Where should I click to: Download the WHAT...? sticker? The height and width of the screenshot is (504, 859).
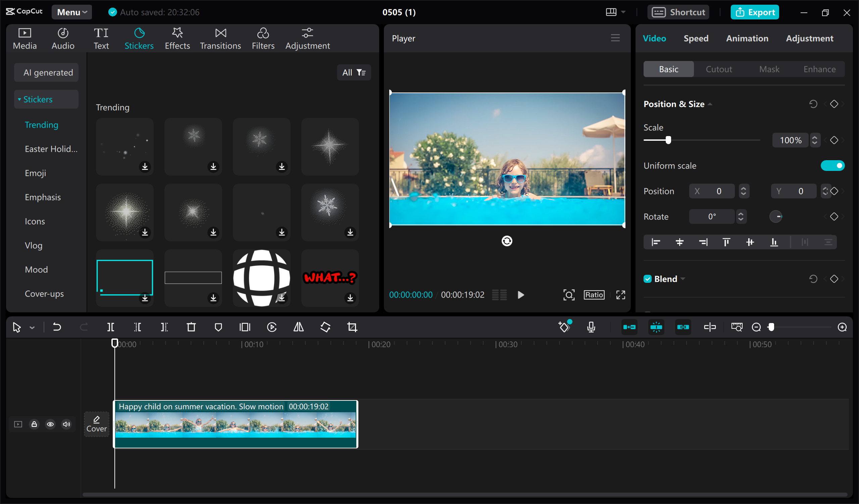click(x=350, y=299)
